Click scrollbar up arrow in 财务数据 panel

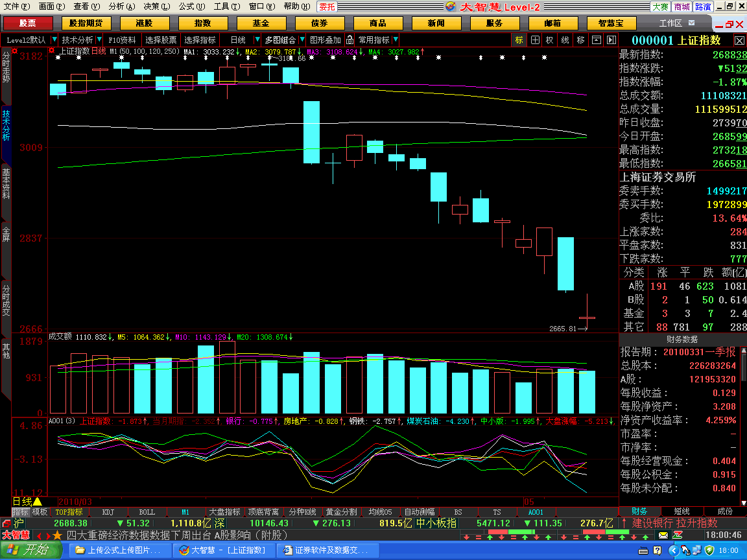point(744,351)
